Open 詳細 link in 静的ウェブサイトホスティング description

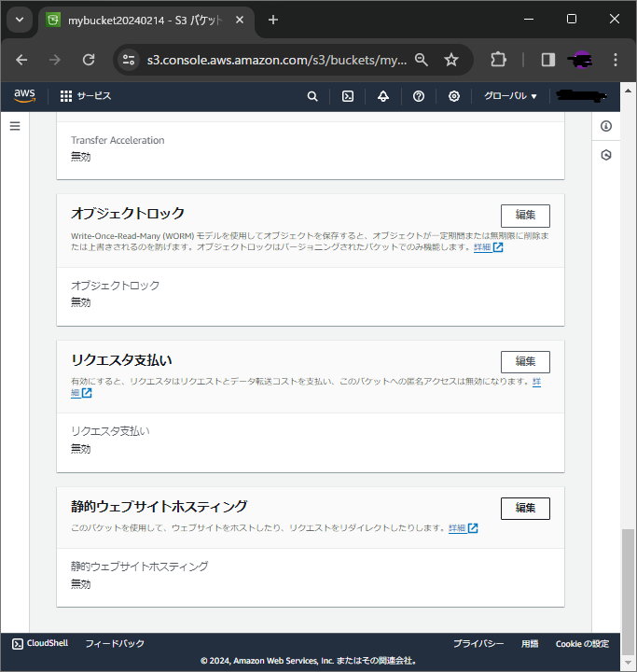pyautogui.click(x=464, y=528)
